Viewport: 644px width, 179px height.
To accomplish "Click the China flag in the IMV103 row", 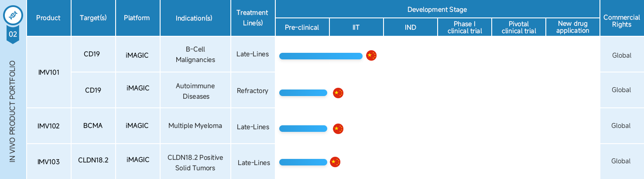I will [335, 162].
